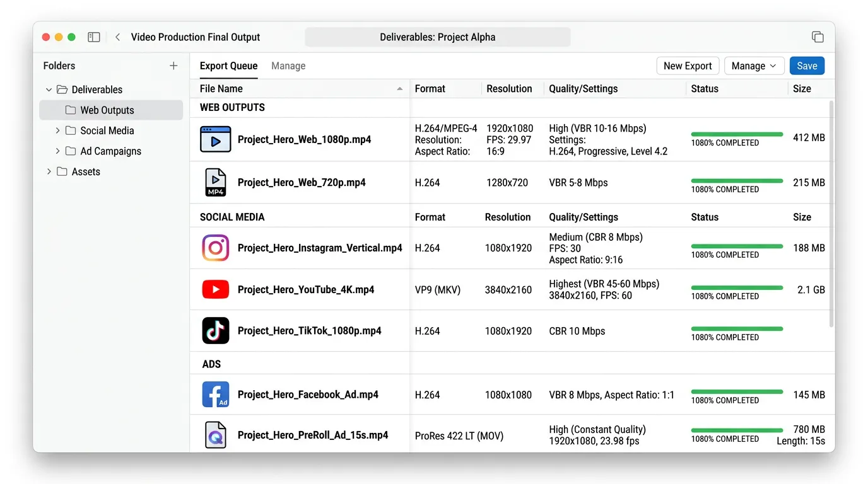The width and height of the screenshot is (868, 484).
Task: Select the Ad Campaigns label in sidebar
Action: click(110, 151)
